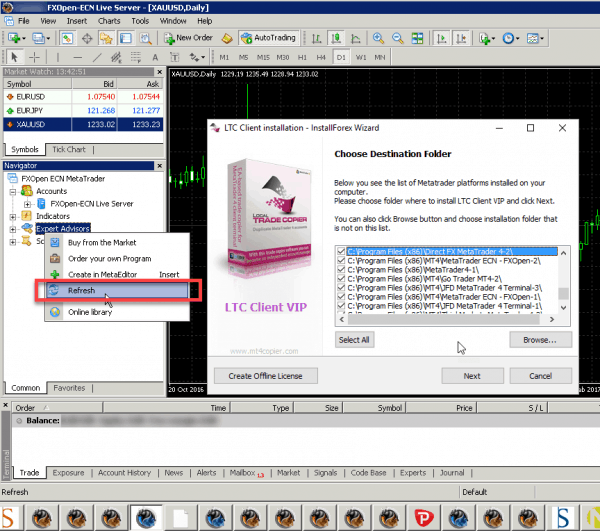This screenshot has height=531, width=600.
Task: Expand the Expert Advisors tree node
Action: click(x=13, y=229)
